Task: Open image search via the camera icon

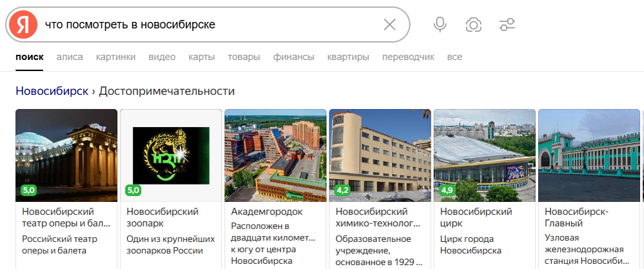Action: click(474, 25)
